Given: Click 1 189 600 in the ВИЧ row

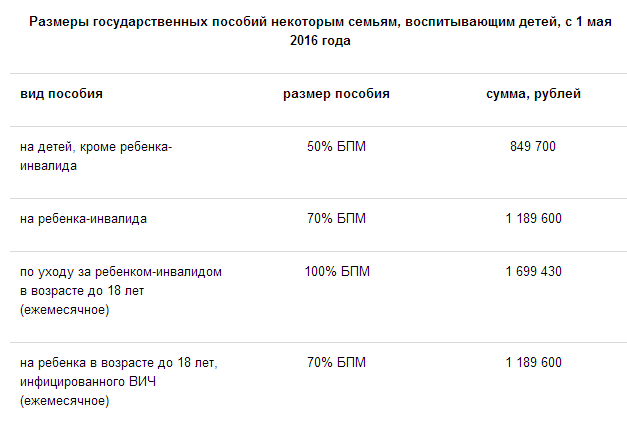Looking at the screenshot, I should [x=533, y=363].
